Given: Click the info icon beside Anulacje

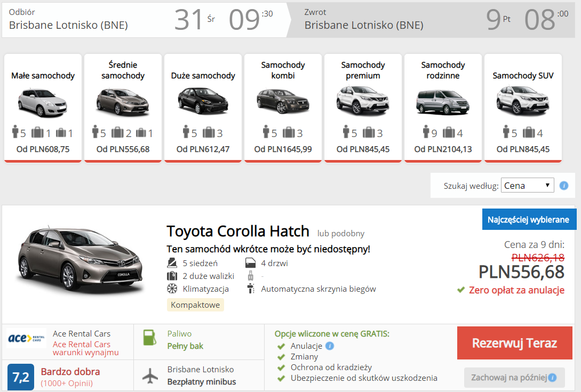Looking at the screenshot, I should (x=330, y=346).
